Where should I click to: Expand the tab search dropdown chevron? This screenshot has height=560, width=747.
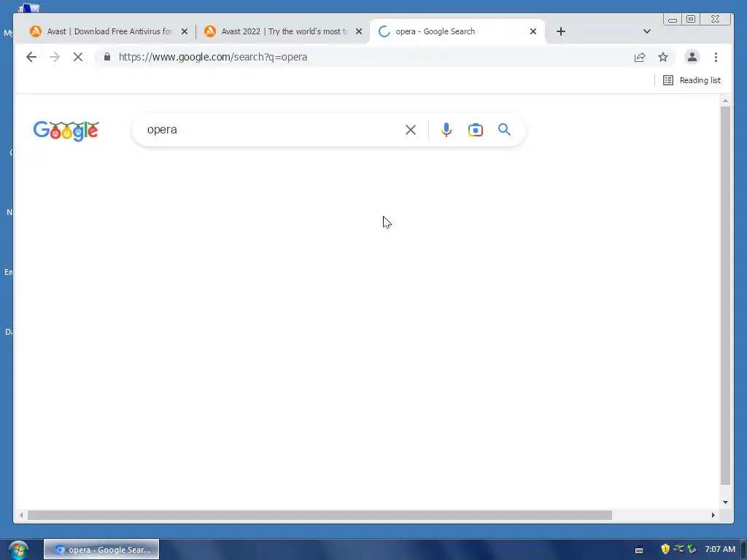click(647, 31)
